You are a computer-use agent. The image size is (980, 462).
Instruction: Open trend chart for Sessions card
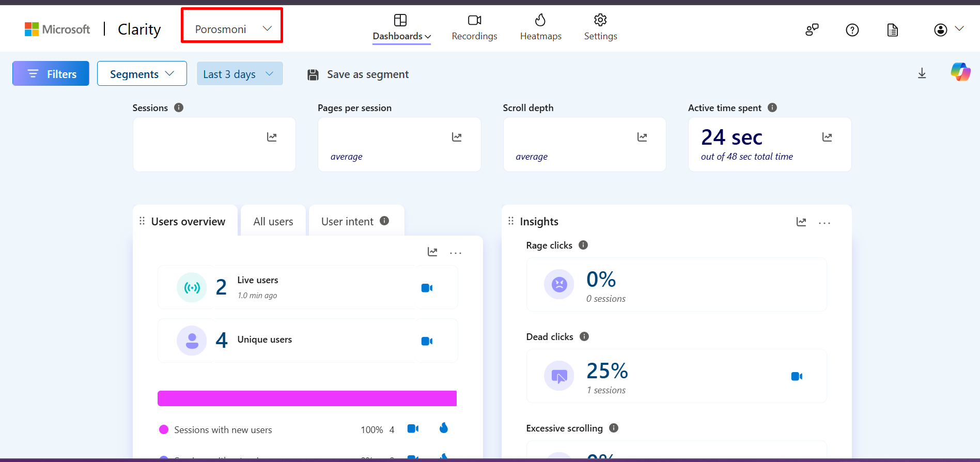[x=272, y=137]
